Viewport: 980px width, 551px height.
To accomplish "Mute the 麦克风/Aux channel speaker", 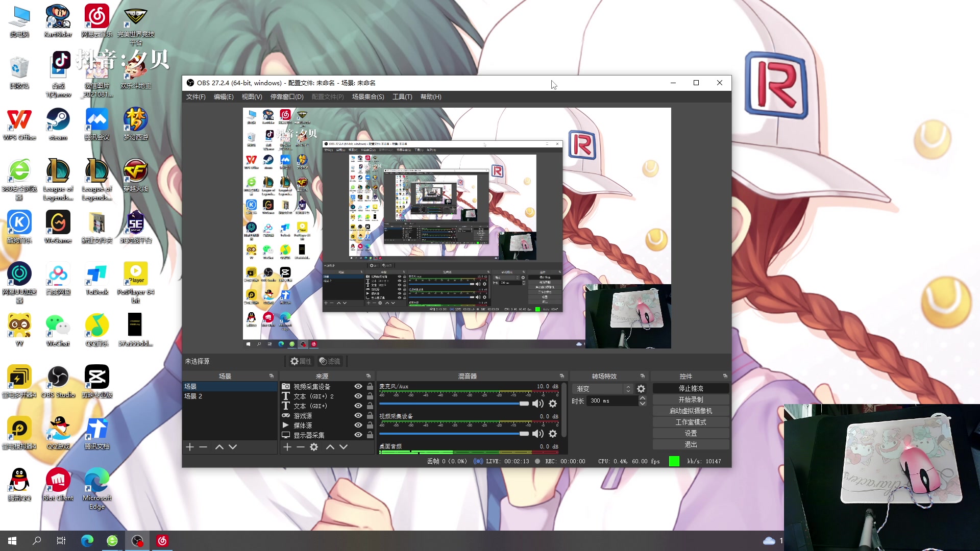I will pos(538,404).
